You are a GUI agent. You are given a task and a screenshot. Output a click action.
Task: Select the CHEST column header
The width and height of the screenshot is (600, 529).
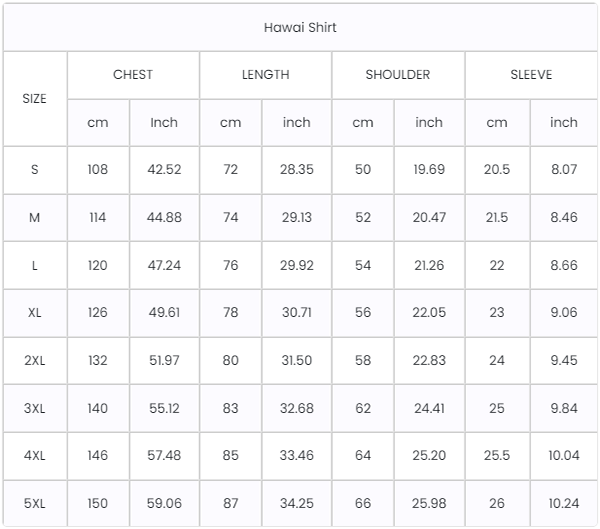click(x=133, y=75)
